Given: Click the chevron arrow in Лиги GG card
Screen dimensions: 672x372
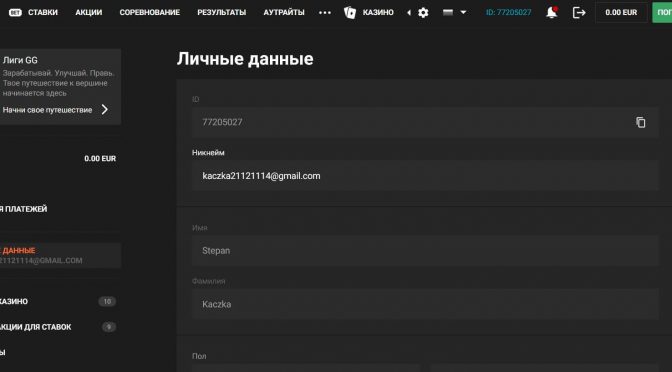Looking at the screenshot, I should pyautogui.click(x=105, y=110).
